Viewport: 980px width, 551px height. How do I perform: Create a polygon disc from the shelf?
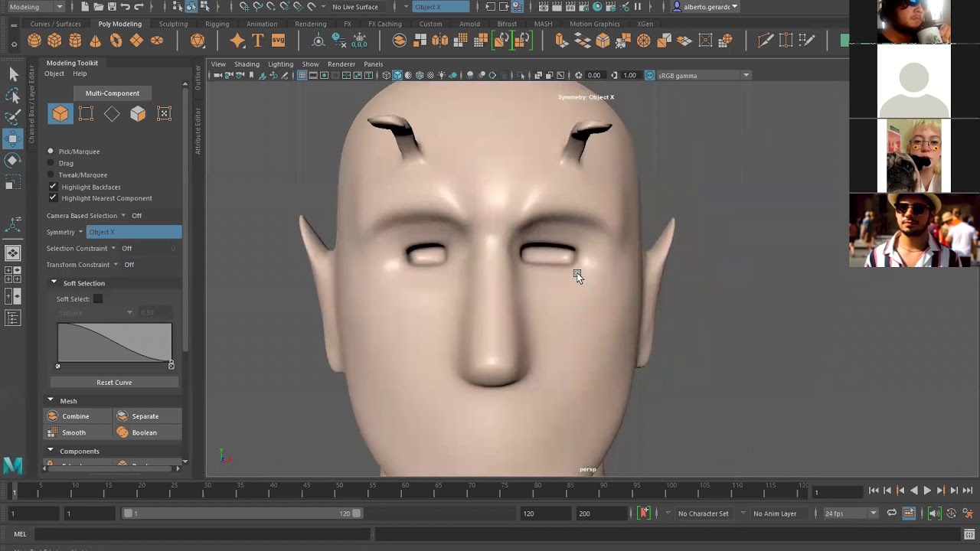click(157, 41)
